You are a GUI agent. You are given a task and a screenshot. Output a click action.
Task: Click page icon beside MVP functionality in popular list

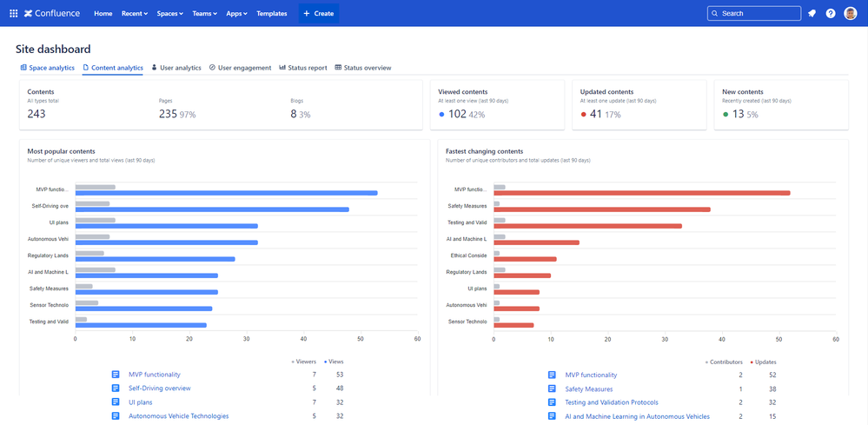(x=116, y=375)
